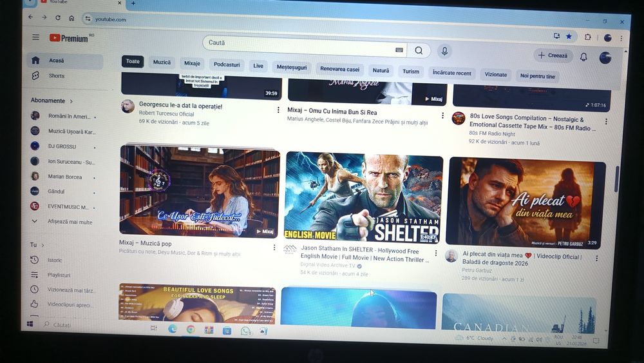
Task: Open 80s FM Radio Night channel link
Action: 492,133
